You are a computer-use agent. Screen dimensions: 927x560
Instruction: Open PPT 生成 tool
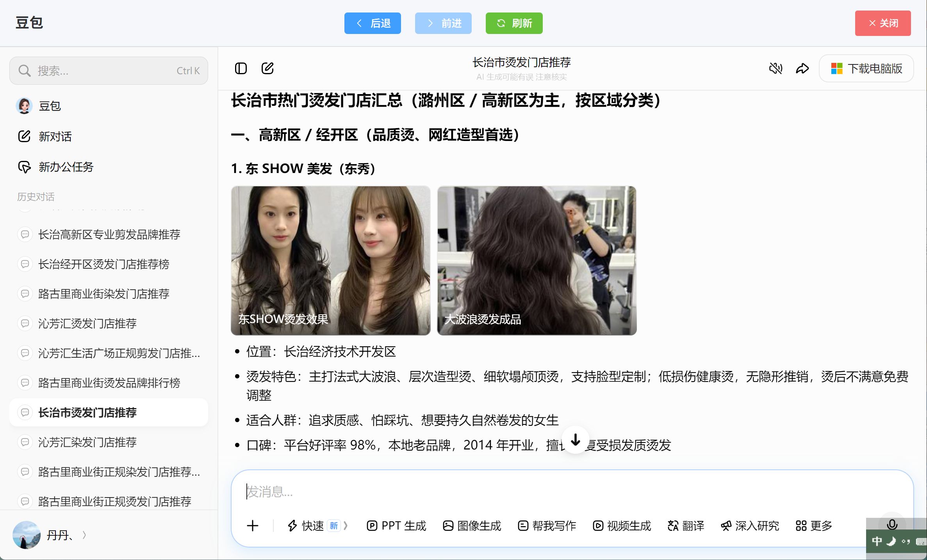pos(396,526)
